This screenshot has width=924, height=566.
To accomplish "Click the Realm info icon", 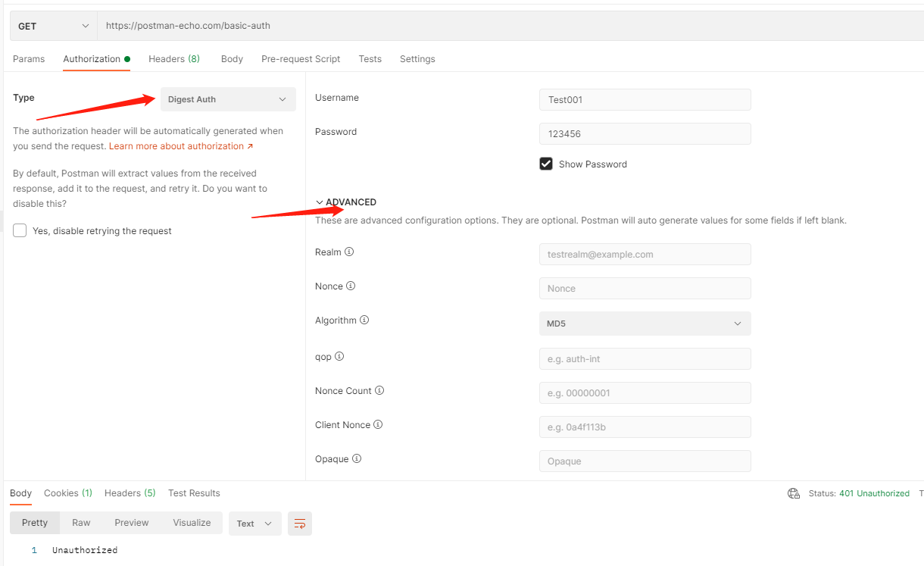I will click(349, 252).
